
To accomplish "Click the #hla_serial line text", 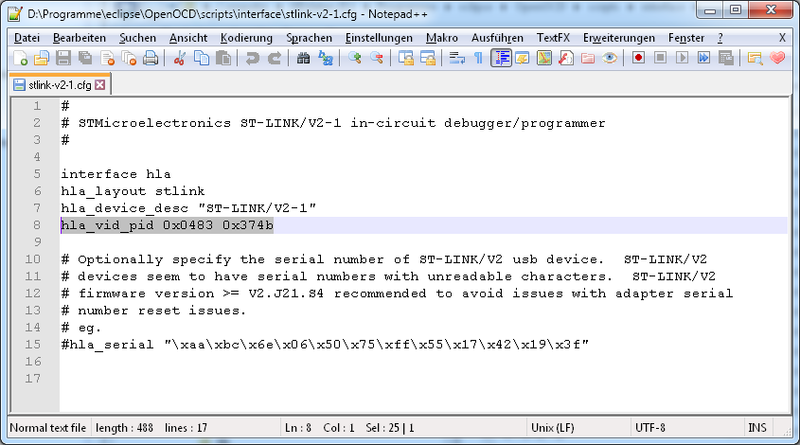I will pyautogui.click(x=325, y=344).
